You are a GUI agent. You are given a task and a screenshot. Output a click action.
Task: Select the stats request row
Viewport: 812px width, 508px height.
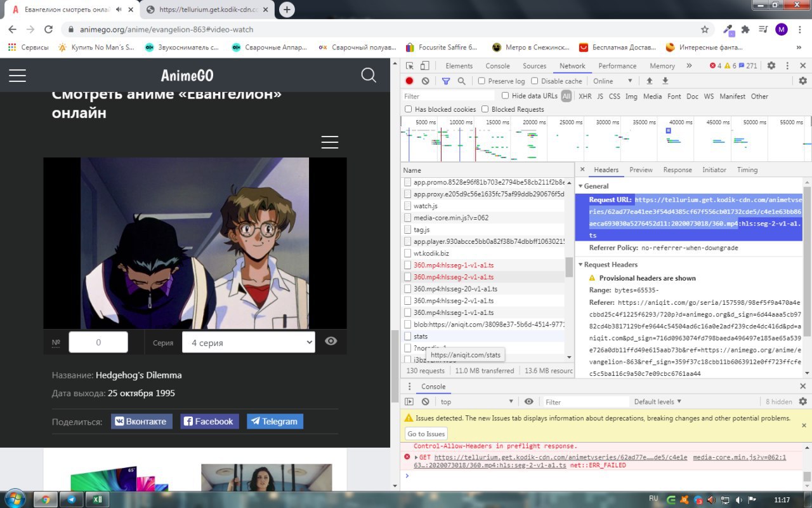pyautogui.click(x=483, y=337)
